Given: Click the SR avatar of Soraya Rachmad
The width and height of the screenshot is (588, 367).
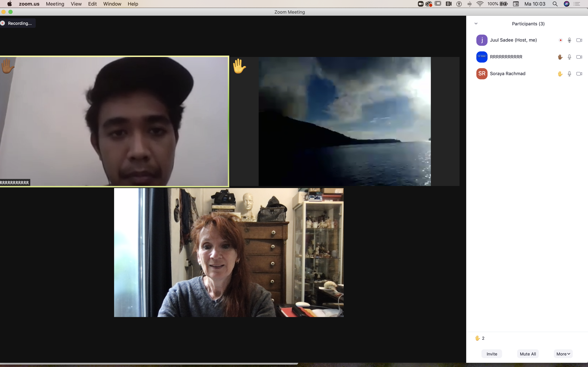Looking at the screenshot, I should click(x=482, y=74).
